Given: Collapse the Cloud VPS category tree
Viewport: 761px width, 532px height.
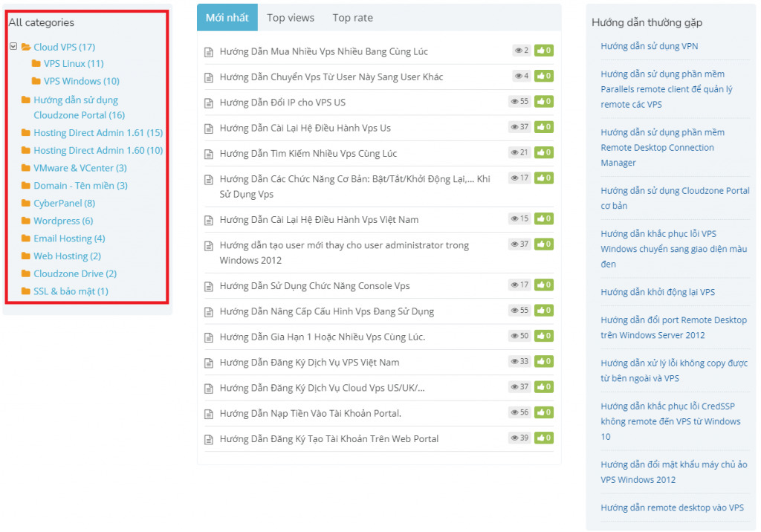Looking at the screenshot, I should pos(13,46).
